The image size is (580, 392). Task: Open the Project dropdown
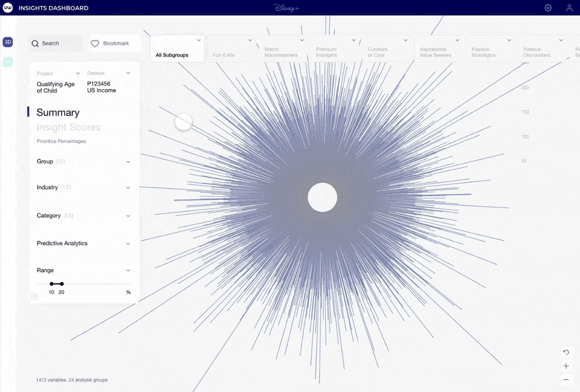[x=78, y=73]
